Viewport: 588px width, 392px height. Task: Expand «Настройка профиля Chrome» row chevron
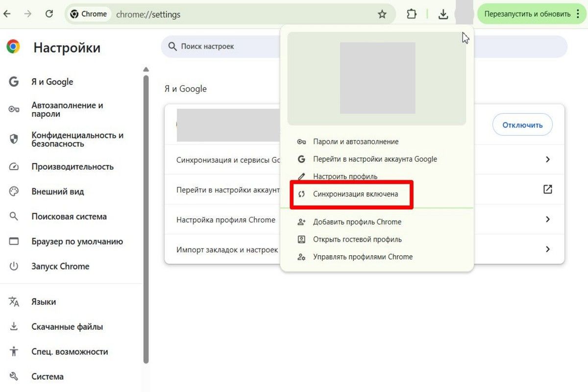point(548,220)
